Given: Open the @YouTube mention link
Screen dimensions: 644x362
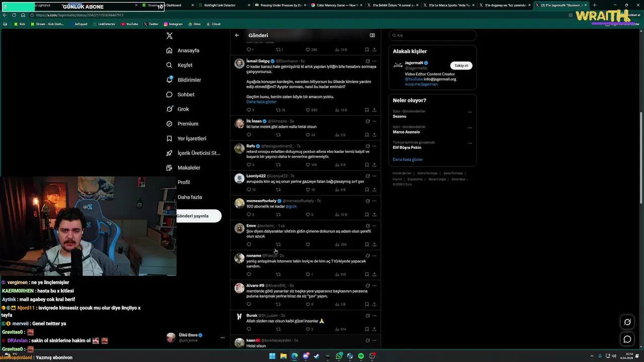Looking at the screenshot, I should [414, 79].
